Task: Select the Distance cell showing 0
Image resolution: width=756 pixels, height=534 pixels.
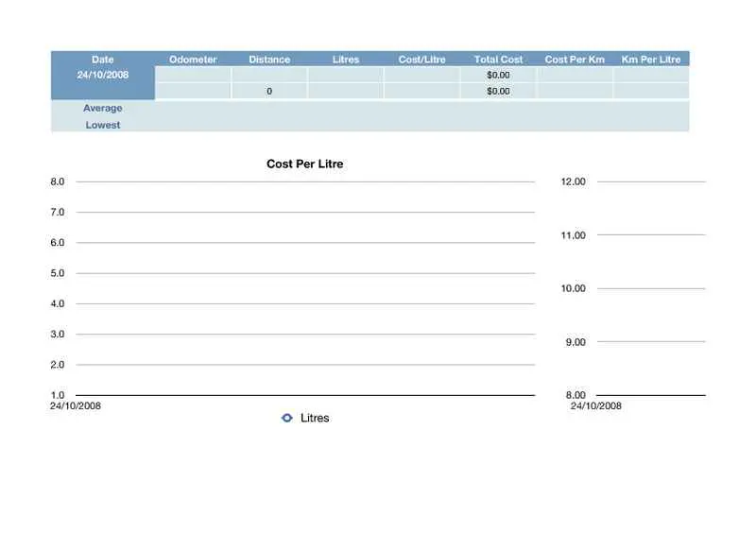Action: coord(269,92)
